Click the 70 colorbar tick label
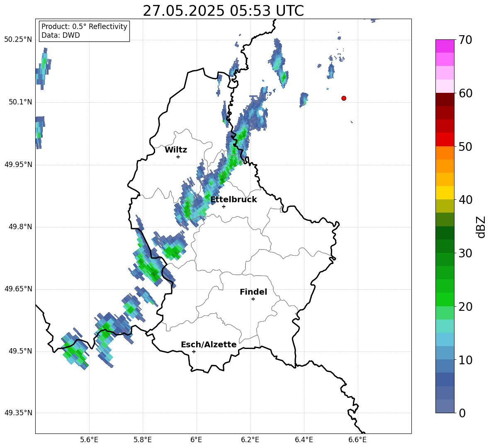 coord(465,40)
